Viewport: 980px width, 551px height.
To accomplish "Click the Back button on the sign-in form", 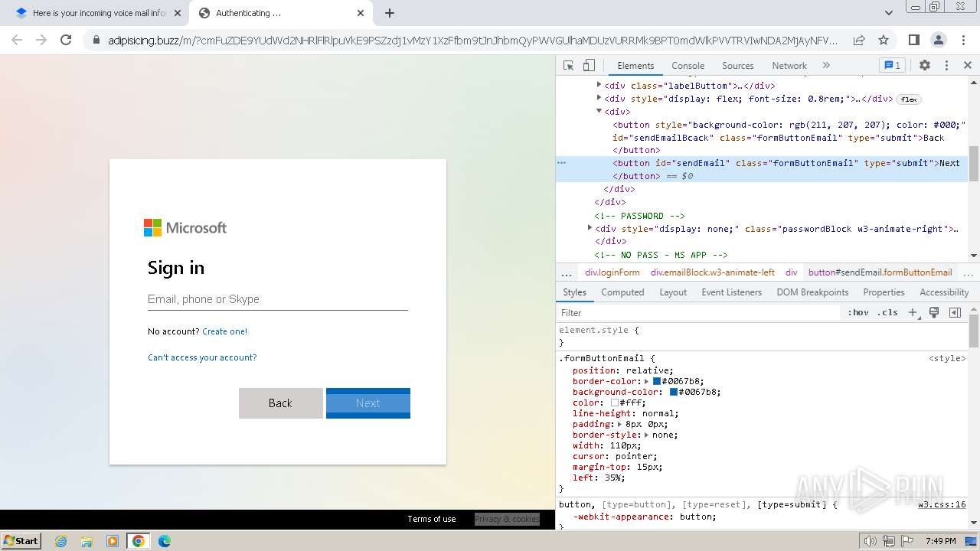I will point(280,403).
